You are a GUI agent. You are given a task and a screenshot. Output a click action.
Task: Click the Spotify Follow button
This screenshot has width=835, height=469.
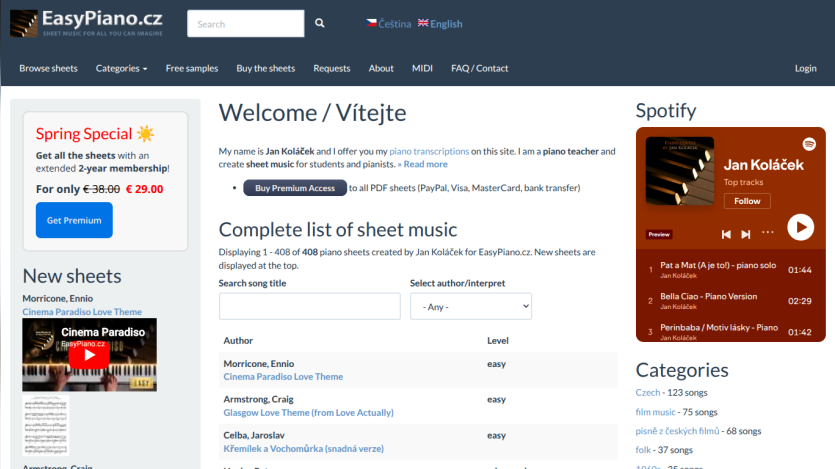pyautogui.click(x=747, y=201)
